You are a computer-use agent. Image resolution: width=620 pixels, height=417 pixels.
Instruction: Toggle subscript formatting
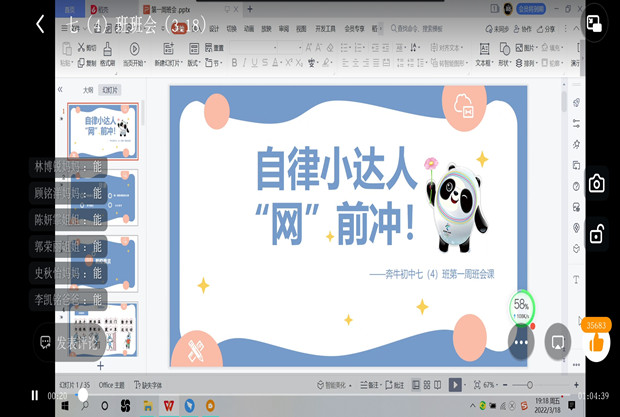[x=299, y=63]
